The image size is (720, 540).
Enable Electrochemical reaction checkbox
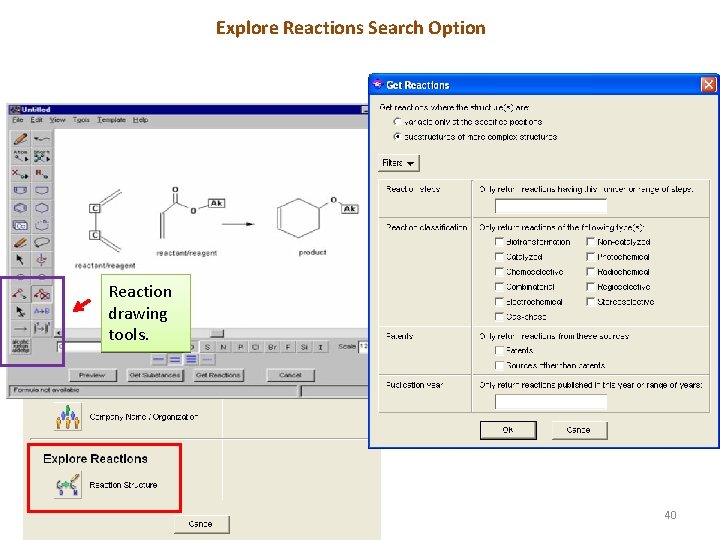(499, 302)
